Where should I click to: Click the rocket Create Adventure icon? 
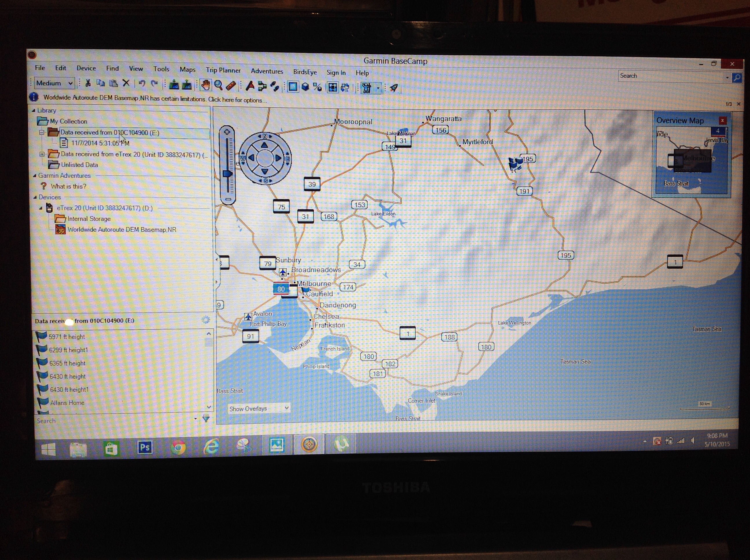394,89
